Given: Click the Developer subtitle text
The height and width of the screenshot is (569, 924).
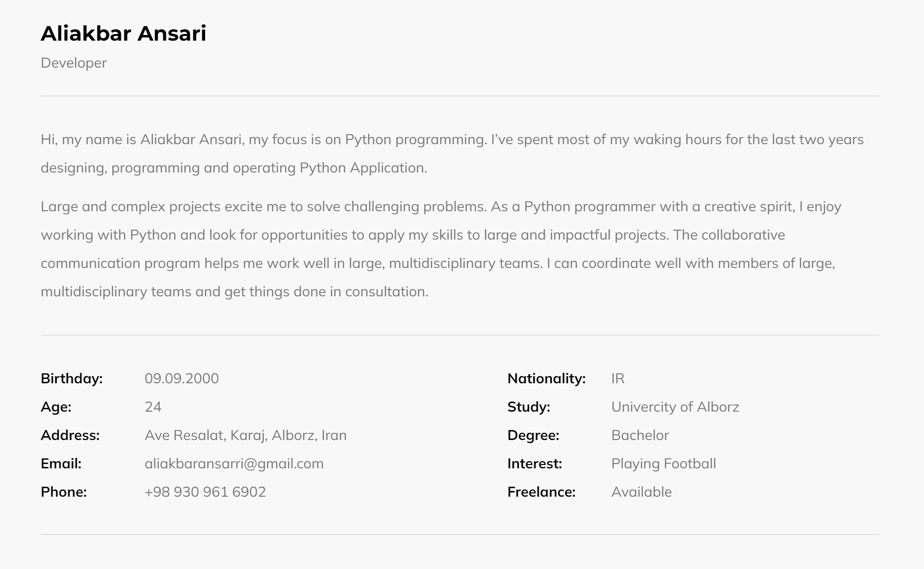Looking at the screenshot, I should [74, 63].
